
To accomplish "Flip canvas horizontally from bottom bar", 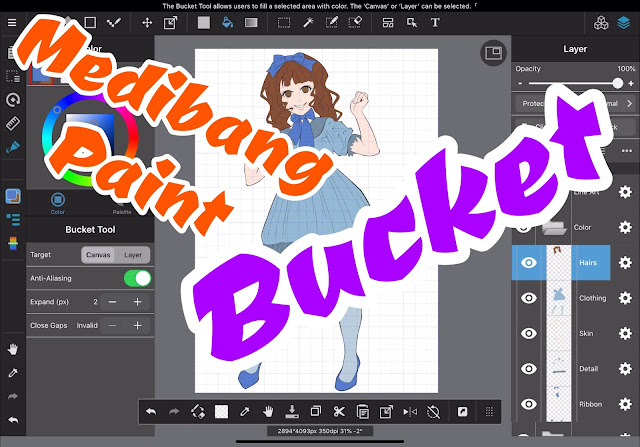I will coord(410,412).
